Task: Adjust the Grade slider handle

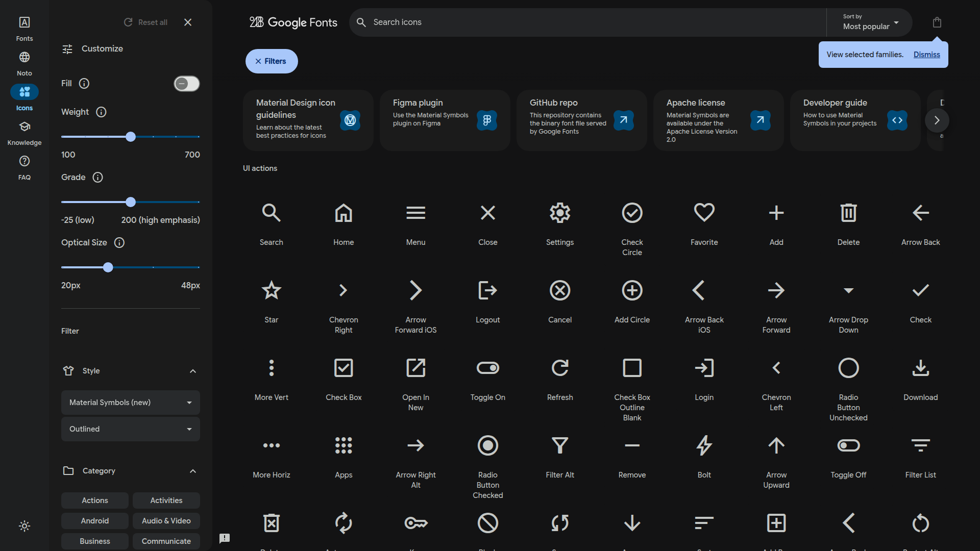Action: click(x=131, y=202)
